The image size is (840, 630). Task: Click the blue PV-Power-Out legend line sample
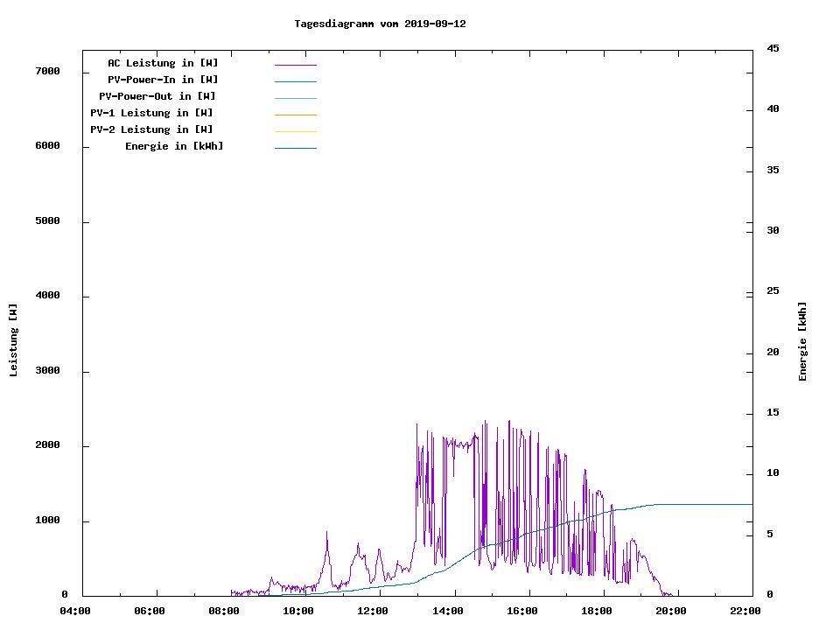[295, 98]
